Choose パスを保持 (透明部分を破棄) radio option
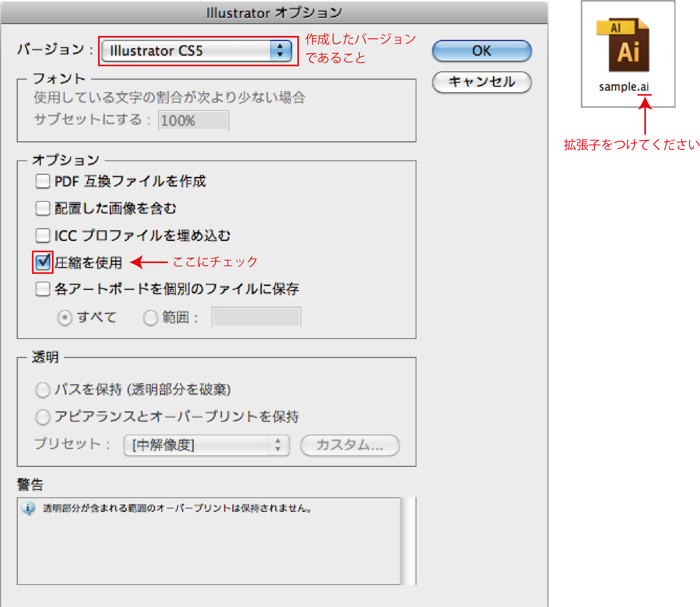Viewport: 700px width, 607px height. [43, 390]
